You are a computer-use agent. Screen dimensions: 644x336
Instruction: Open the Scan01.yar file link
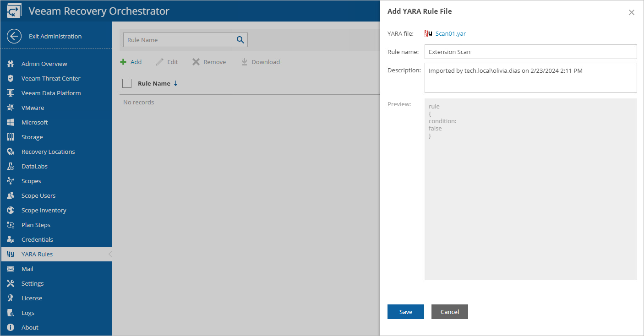coord(451,33)
